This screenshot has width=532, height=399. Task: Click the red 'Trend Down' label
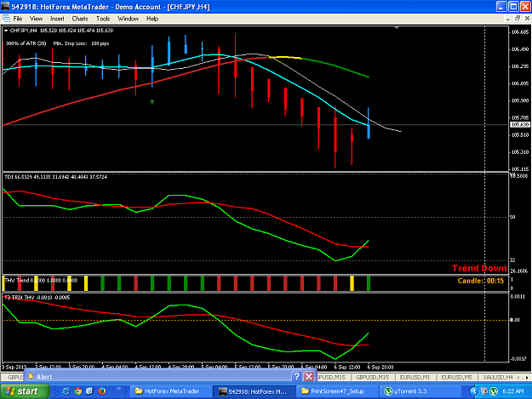[479, 268]
